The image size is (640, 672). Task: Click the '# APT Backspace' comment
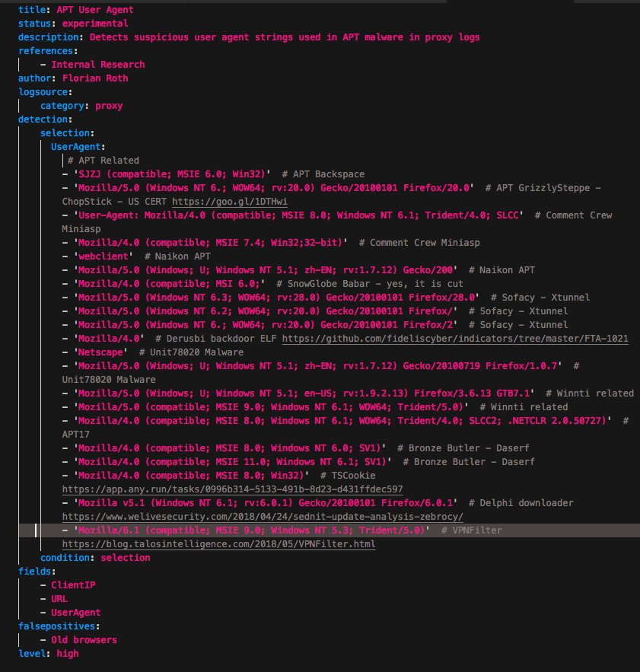pyautogui.click(x=323, y=174)
